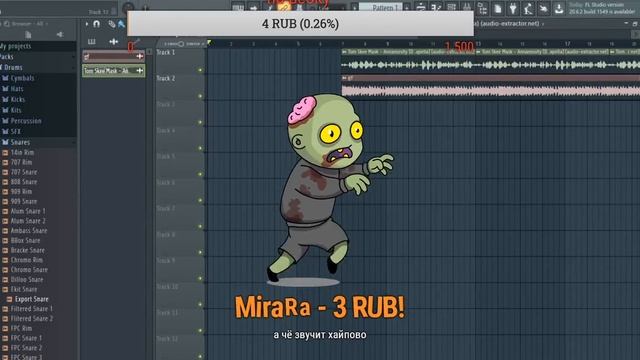Open the Mixer view icon
Screen dimensions: 640x360
467,8
